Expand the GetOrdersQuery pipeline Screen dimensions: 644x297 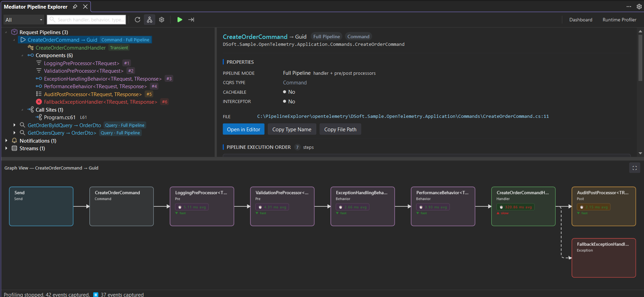tap(14, 133)
